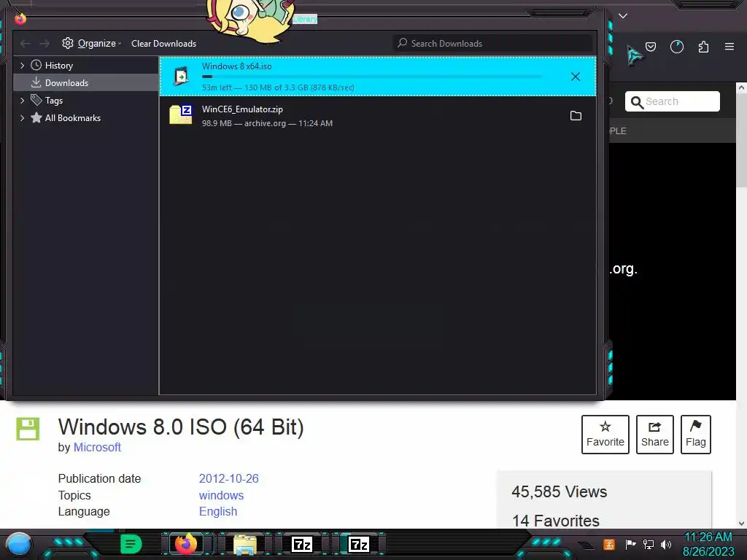Click the Windows 8.0 ISO (64 Bit) title
The image size is (747, 560).
coord(181,427)
